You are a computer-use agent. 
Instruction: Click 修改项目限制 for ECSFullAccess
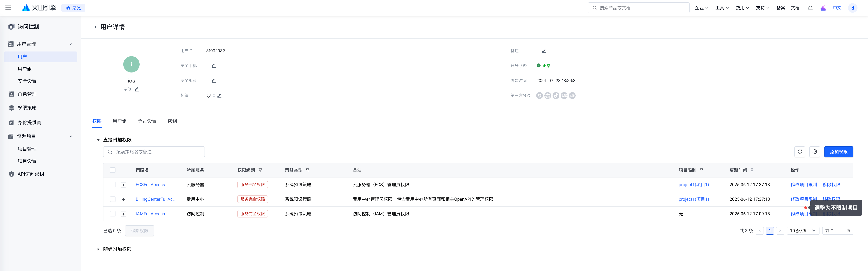tap(804, 184)
